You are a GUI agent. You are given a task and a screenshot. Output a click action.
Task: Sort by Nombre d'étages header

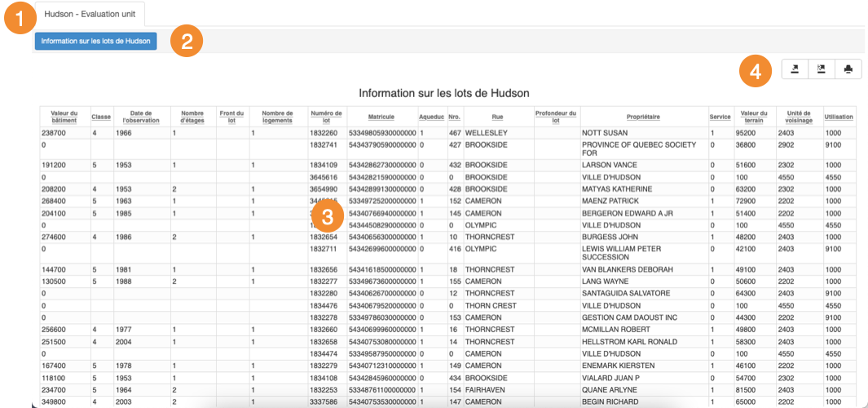pos(192,117)
